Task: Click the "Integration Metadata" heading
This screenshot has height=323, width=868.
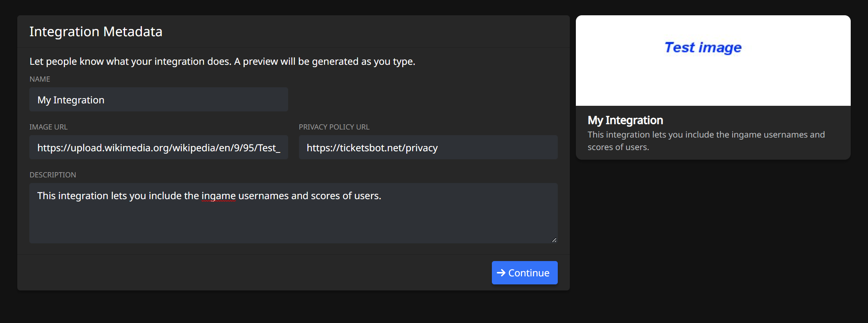Action: 96,31
